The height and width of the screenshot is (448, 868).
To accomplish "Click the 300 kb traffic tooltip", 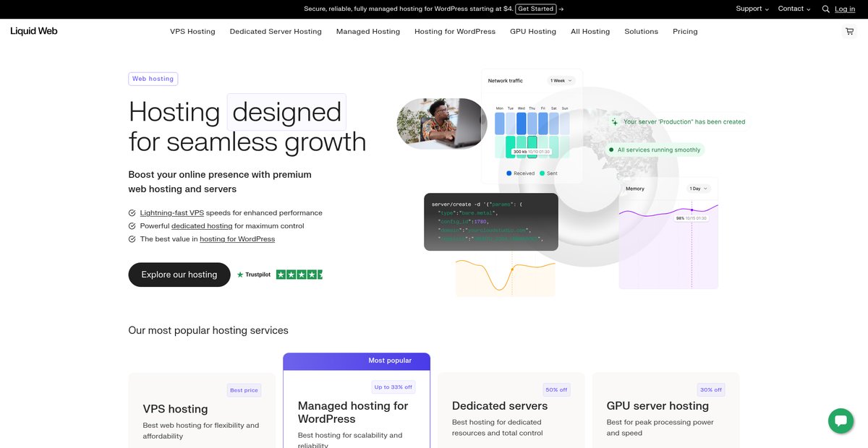I will [x=532, y=152].
